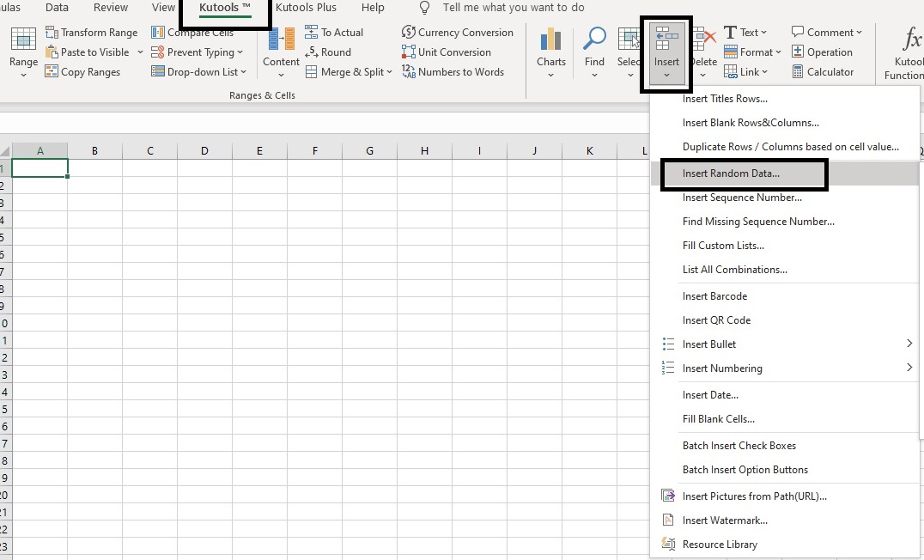The width and height of the screenshot is (924, 560).
Task: Choose Fill Custom Lists
Action: (785, 246)
